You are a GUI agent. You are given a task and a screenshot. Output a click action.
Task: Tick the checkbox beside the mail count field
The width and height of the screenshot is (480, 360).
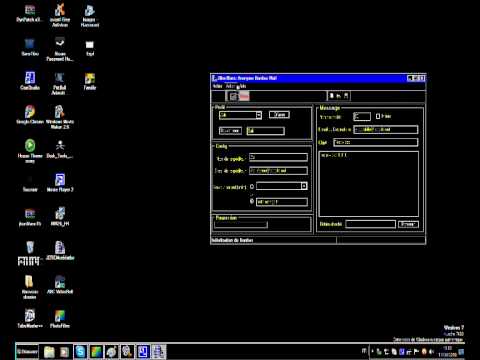click(x=378, y=116)
